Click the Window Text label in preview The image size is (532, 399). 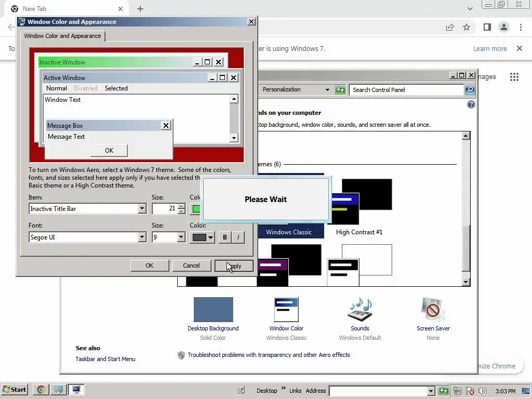tap(62, 100)
